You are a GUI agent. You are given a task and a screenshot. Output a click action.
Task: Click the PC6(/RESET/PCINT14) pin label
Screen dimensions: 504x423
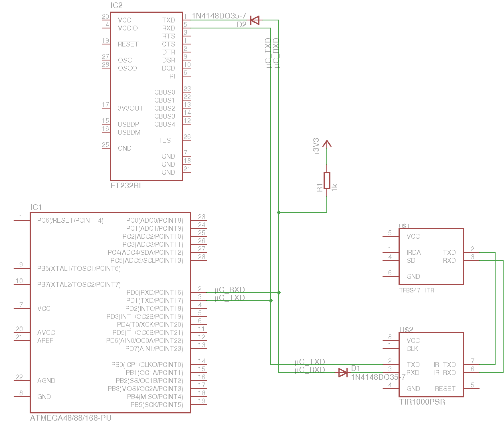(70, 220)
